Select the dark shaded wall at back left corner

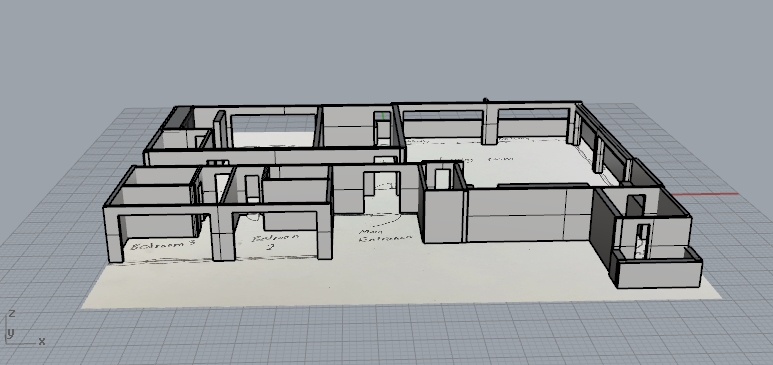click(x=177, y=118)
